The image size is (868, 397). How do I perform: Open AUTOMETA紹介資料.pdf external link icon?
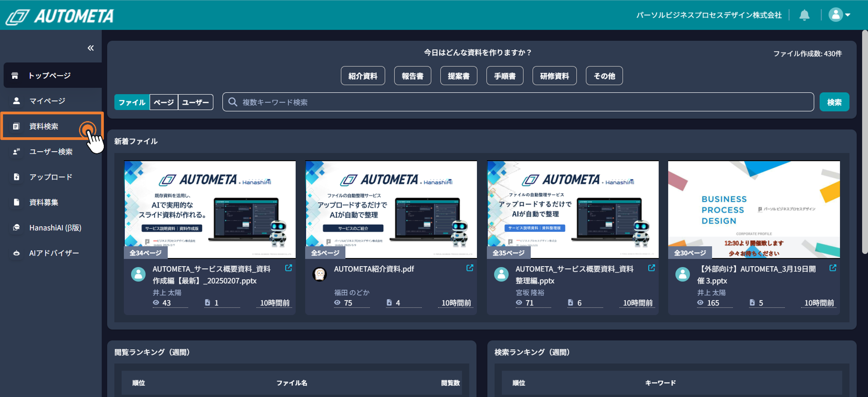pyautogui.click(x=470, y=268)
